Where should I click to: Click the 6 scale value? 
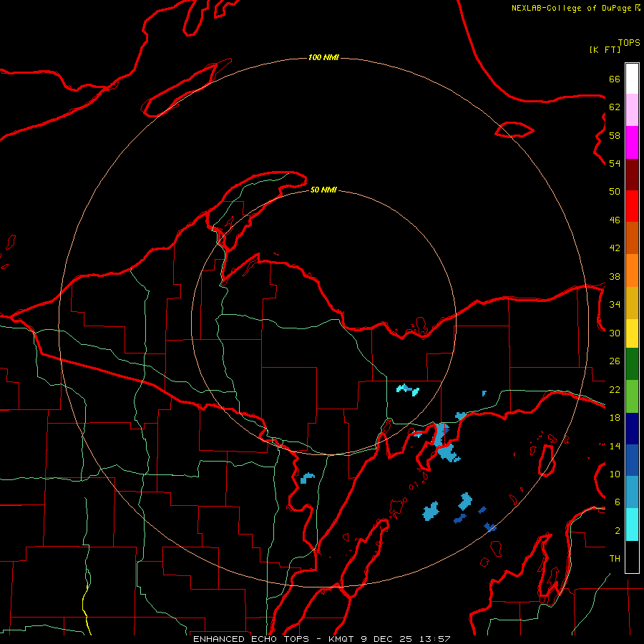click(x=617, y=502)
